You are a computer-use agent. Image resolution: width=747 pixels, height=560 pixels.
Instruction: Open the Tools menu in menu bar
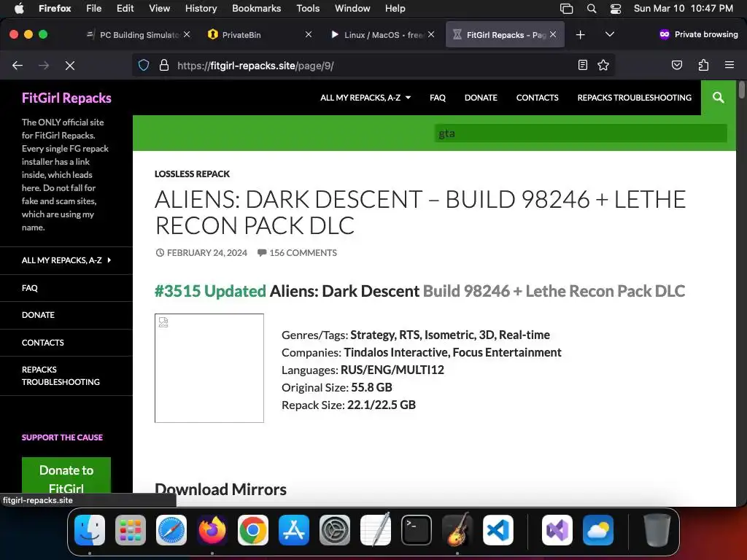(308, 8)
